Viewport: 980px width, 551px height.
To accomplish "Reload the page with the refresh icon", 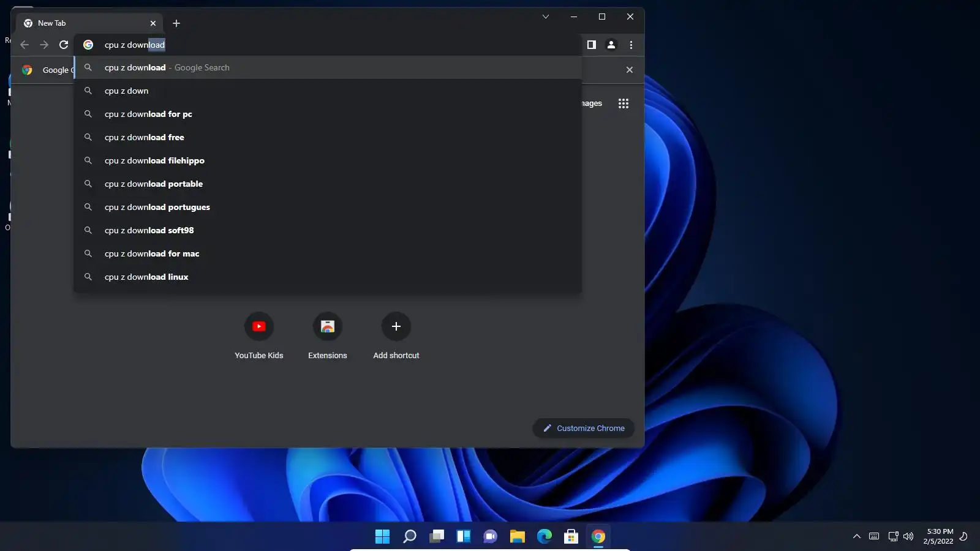I will pos(64,45).
